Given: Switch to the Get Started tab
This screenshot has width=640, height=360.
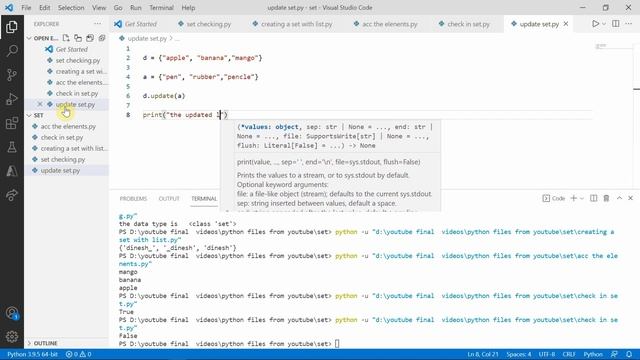Looking at the screenshot, I should (x=140, y=24).
